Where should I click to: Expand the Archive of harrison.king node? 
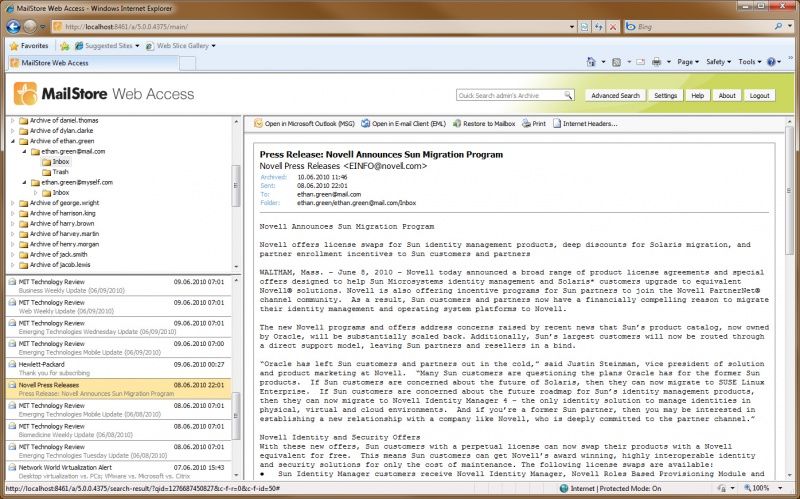pyautogui.click(x=13, y=213)
